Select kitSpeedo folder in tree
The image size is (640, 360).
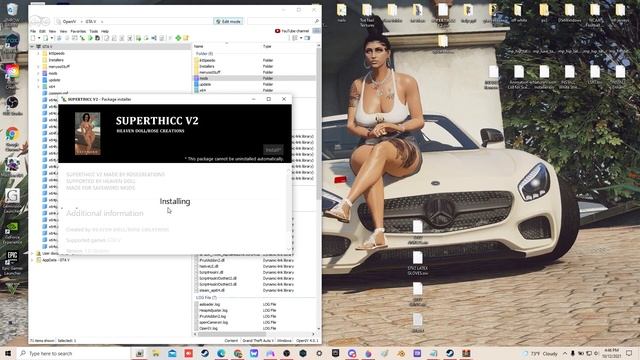57,53
